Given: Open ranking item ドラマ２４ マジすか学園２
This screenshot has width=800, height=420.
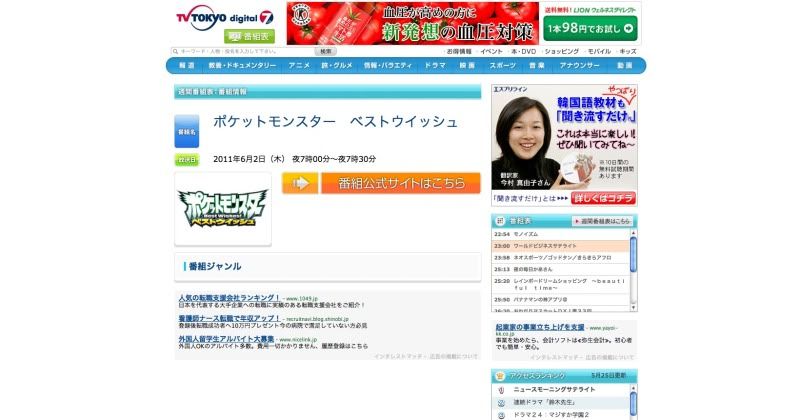Looking at the screenshot, I should 551,415.
